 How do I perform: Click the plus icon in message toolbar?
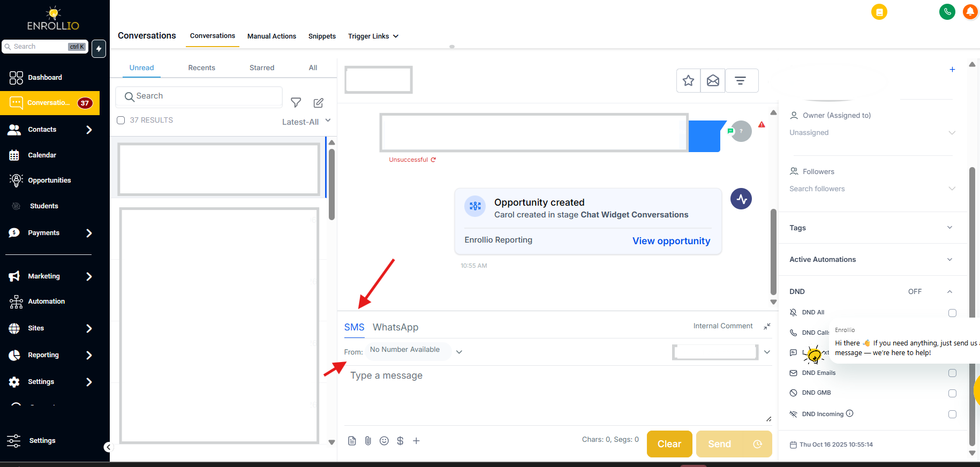click(x=416, y=441)
